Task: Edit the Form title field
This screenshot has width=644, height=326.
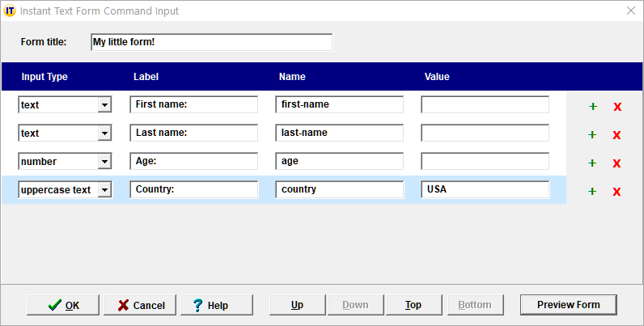Action: point(211,42)
